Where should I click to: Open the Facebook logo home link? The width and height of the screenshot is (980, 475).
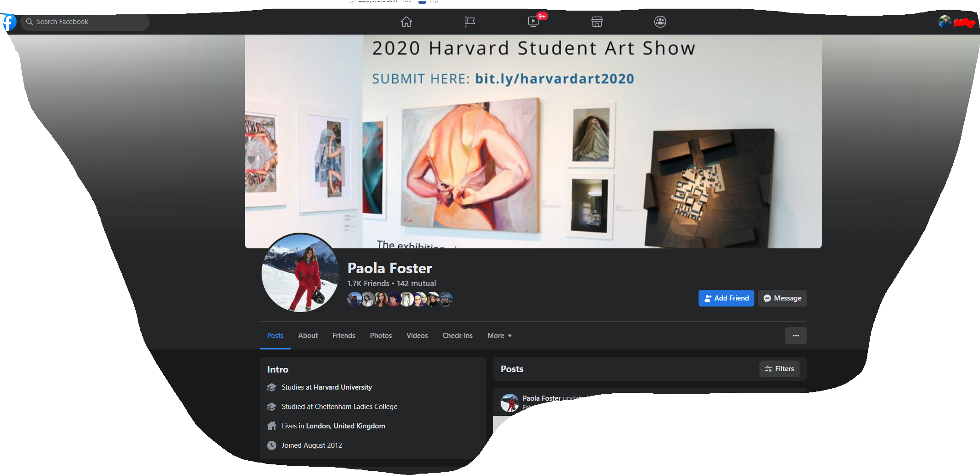click(x=9, y=22)
